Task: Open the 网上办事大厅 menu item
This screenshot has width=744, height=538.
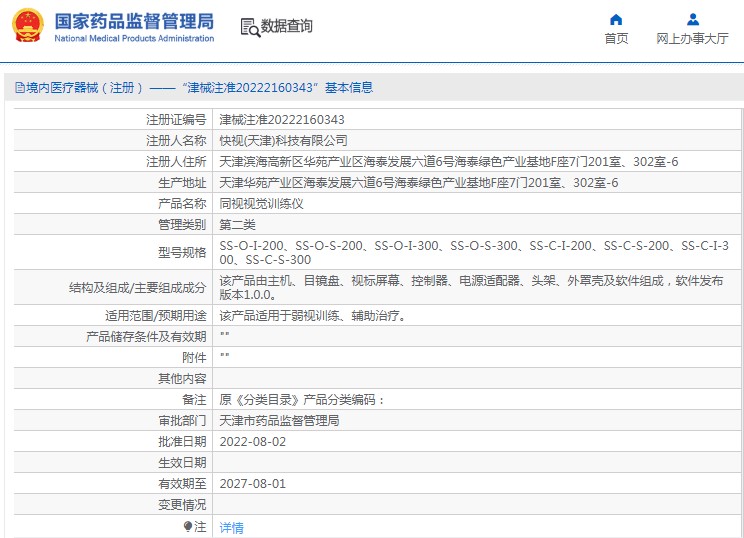Action: (x=692, y=39)
